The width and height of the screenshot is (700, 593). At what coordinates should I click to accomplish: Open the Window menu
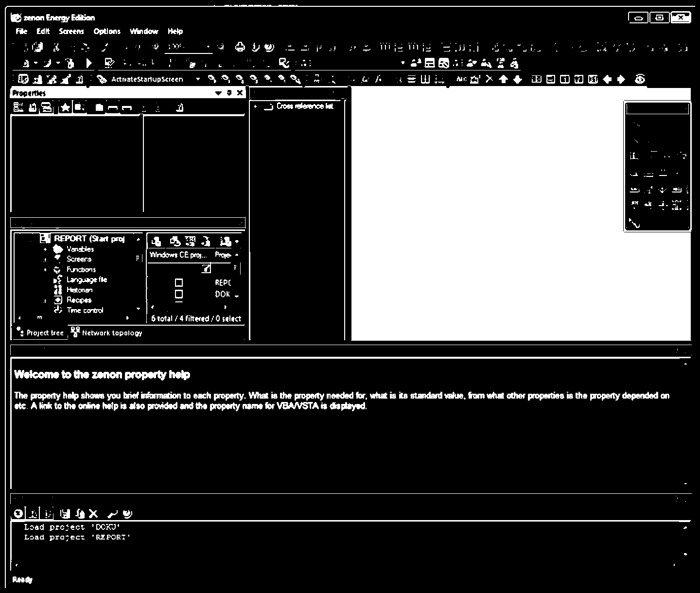pos(144,32)
